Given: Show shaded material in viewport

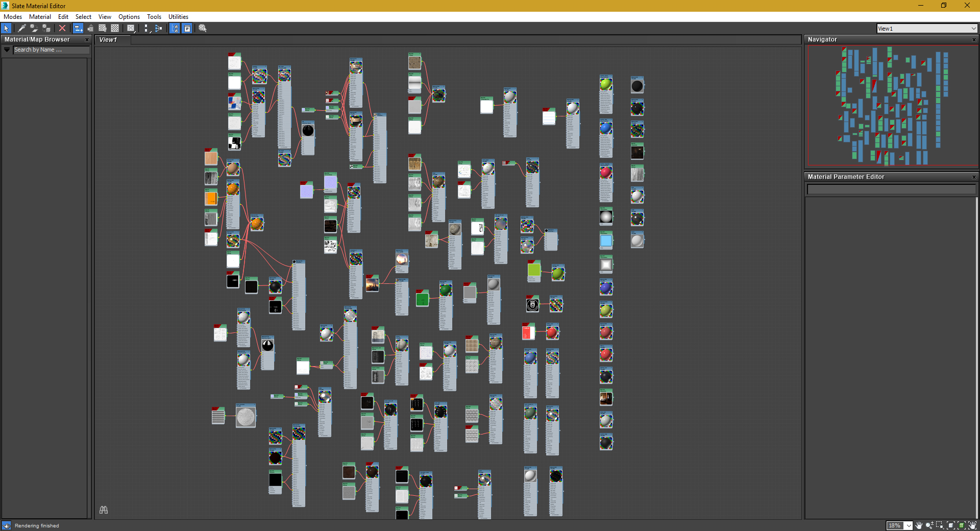Looking at the screenshot, I should [x=103, y=29].
